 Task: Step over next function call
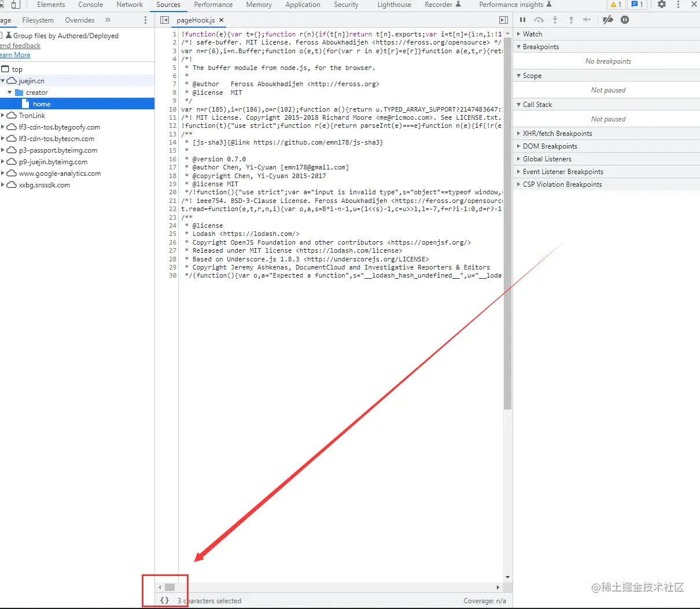pyautogui.click(x=539, y=20)
